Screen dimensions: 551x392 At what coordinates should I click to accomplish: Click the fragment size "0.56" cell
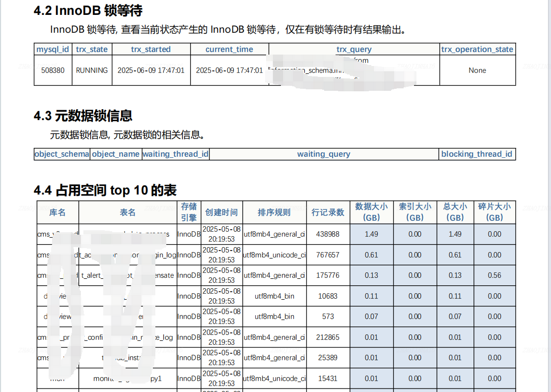494,275
